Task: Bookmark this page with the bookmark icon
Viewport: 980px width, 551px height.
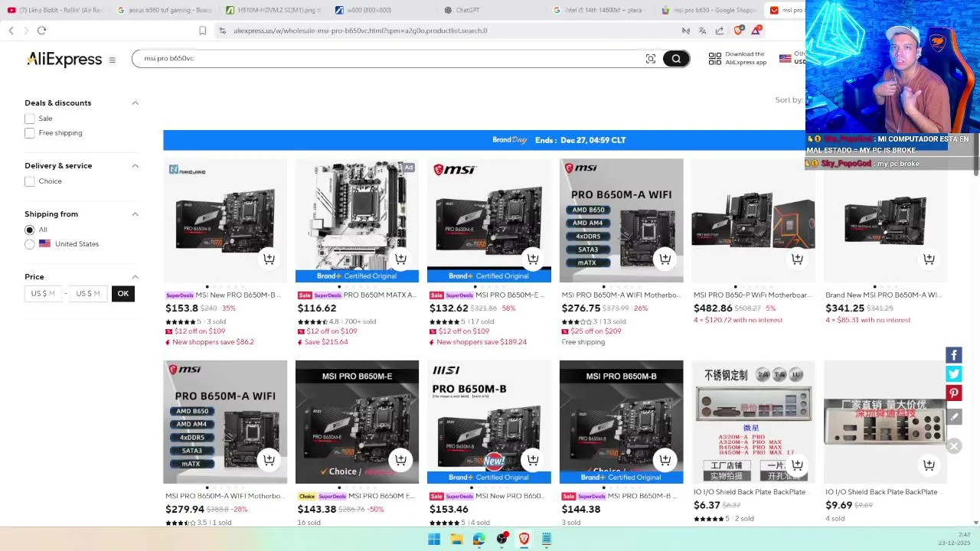Action: click(202, 31)
